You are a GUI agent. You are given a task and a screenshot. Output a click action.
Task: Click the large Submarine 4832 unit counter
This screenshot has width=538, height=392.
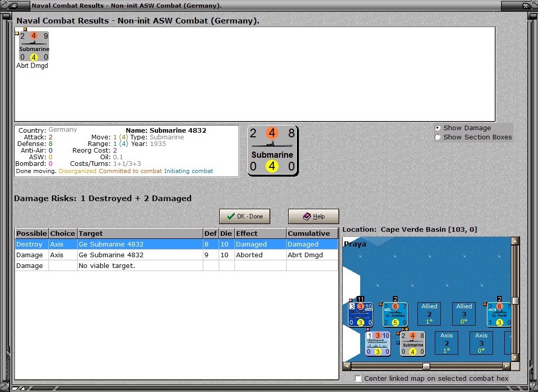point(272,151)
